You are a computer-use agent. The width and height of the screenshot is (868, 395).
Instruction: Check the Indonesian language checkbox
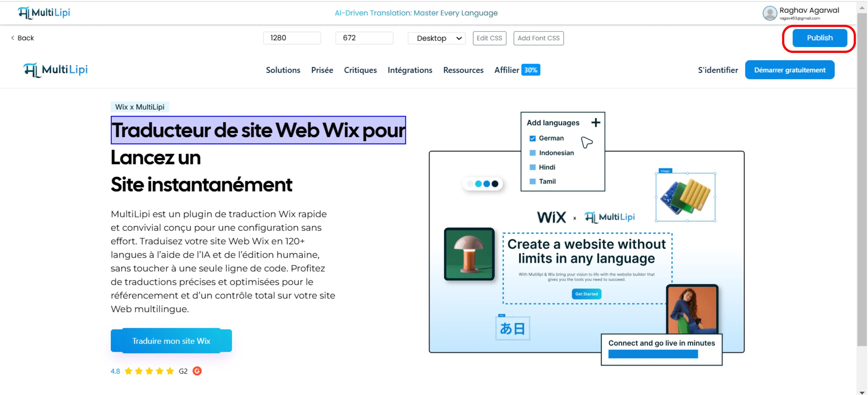coord(532,153)
